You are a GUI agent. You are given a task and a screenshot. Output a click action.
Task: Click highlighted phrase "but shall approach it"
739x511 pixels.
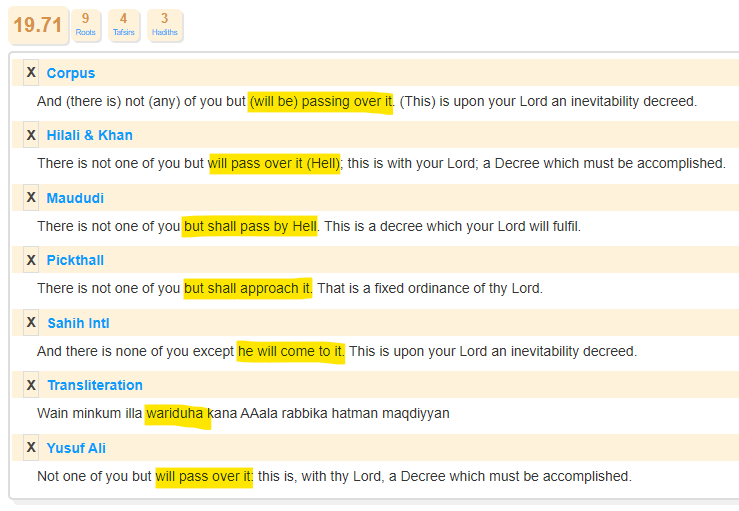coord(248,289)
